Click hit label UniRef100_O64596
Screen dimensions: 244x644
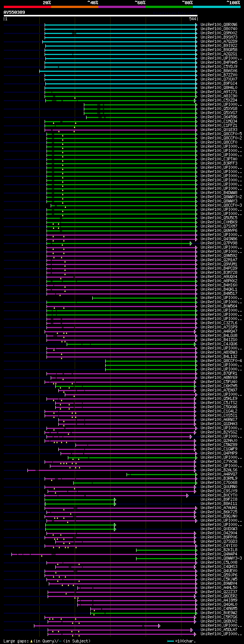(219, 117)
